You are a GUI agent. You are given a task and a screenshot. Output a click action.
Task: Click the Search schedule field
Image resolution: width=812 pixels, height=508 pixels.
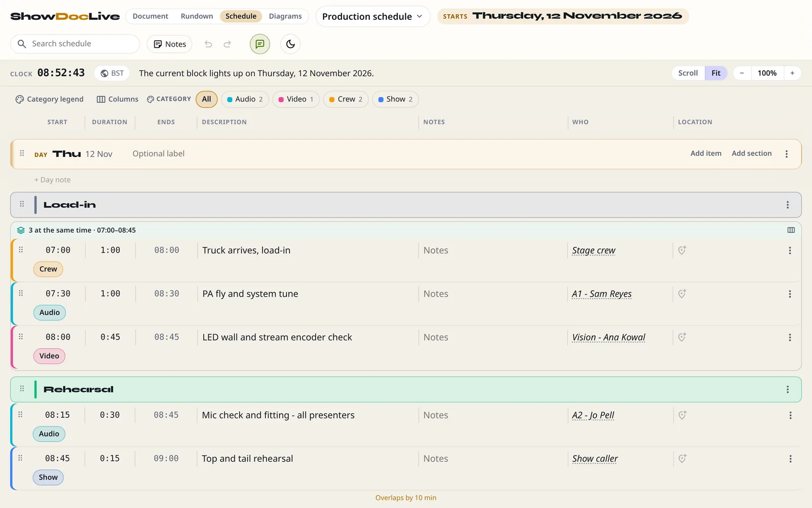click(x=75, y=44)
